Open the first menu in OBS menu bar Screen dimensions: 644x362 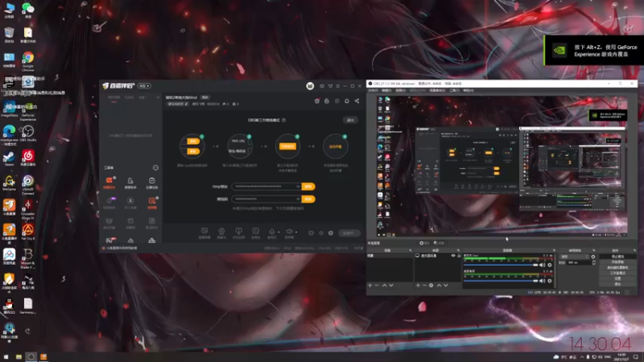[x=373, y=91]
